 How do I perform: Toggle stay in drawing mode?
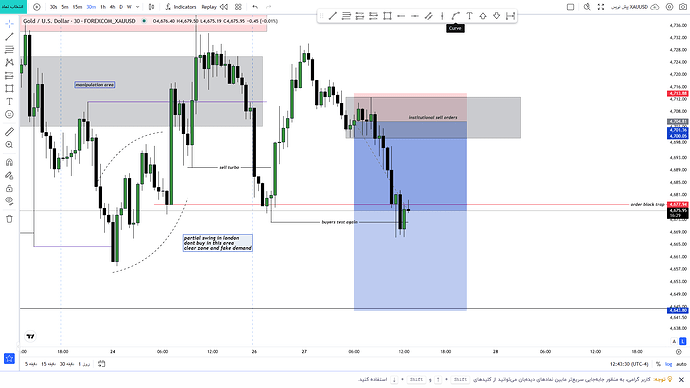pyautogui.click(x=9, y=176)
